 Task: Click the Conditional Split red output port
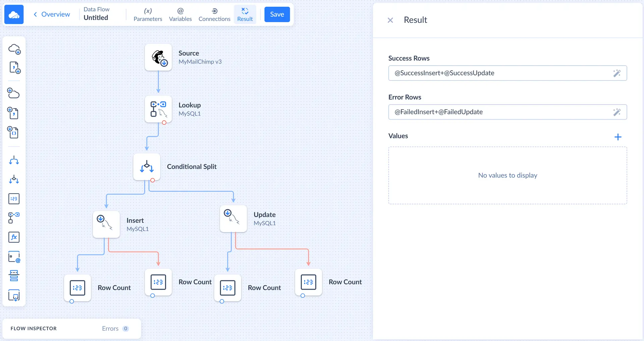[x=153, y=180]
